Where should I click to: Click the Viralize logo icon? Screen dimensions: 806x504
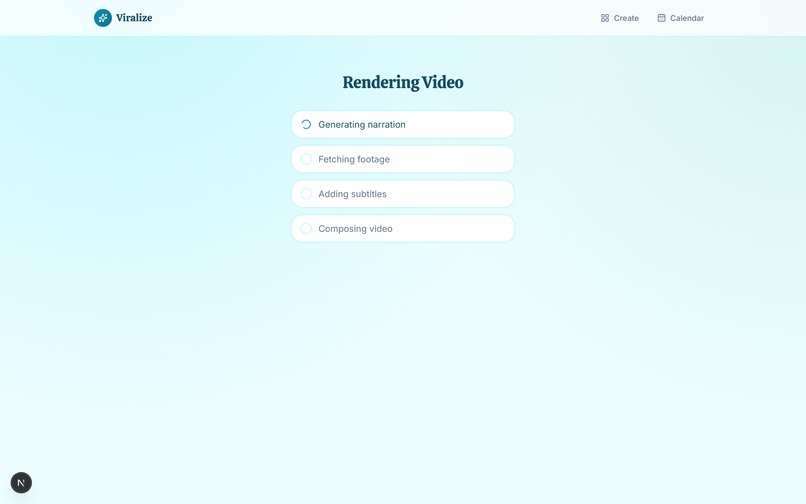coord(103,18)
